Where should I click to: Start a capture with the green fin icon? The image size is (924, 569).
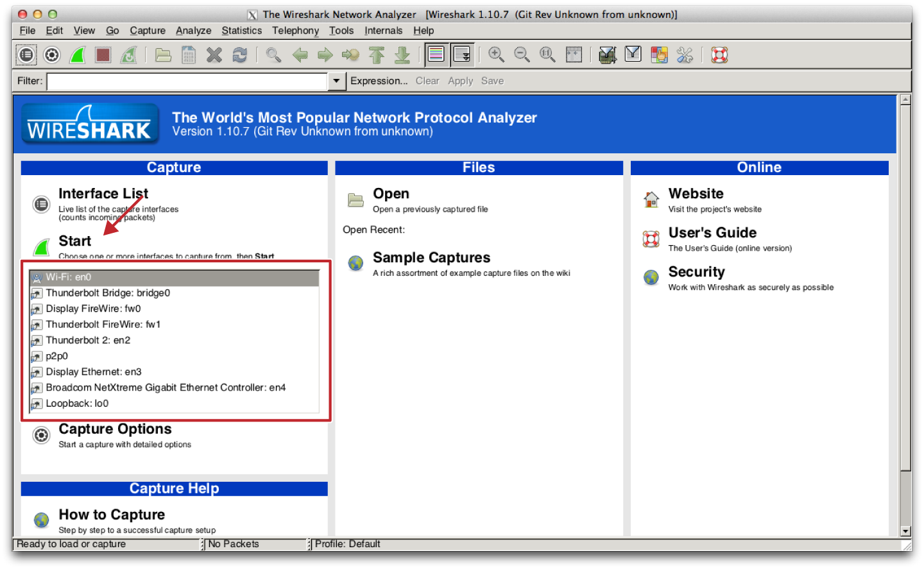(78, 55)
